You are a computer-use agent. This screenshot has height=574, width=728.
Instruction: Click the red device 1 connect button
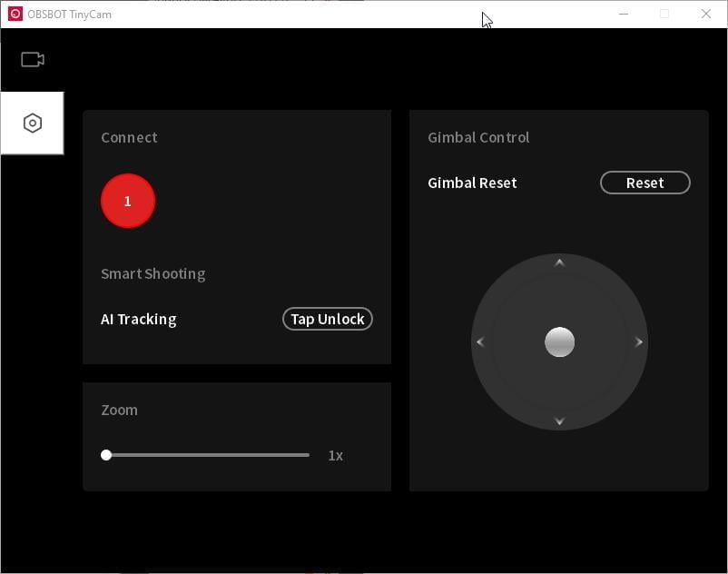point(128,201)
